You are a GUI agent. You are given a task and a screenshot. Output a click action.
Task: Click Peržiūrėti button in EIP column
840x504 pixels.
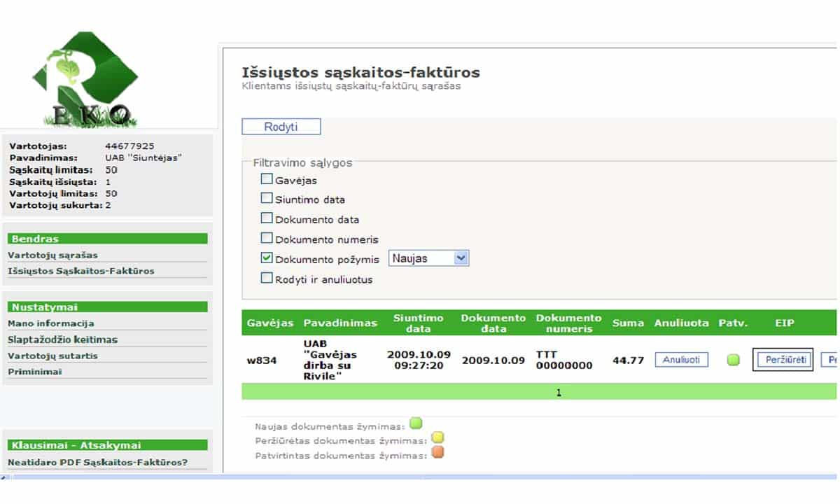click(x=782, y=360)
